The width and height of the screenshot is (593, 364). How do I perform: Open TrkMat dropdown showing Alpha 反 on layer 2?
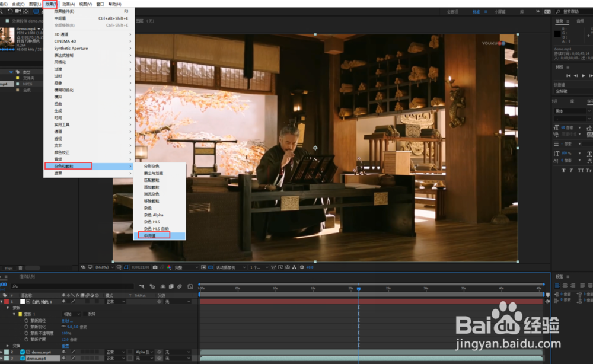tap(144, 352)
